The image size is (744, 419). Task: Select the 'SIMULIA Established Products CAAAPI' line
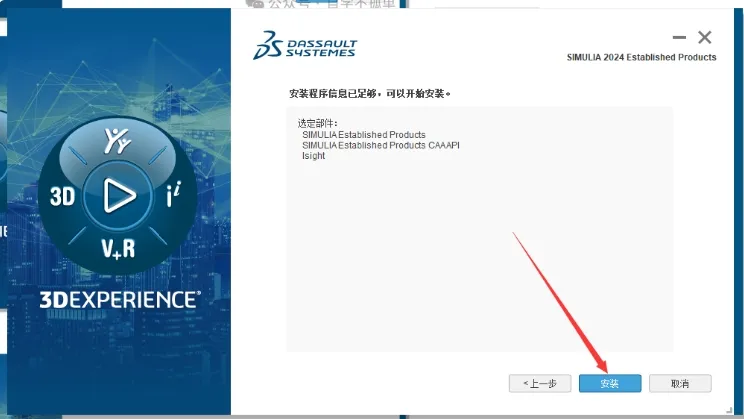tap(381, 145)
